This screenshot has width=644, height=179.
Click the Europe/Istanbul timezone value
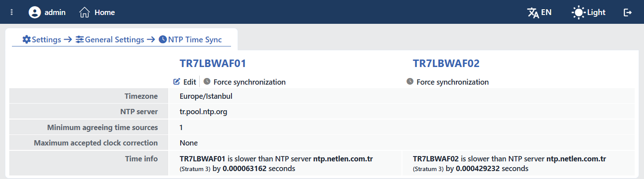(x=206, y=96)
